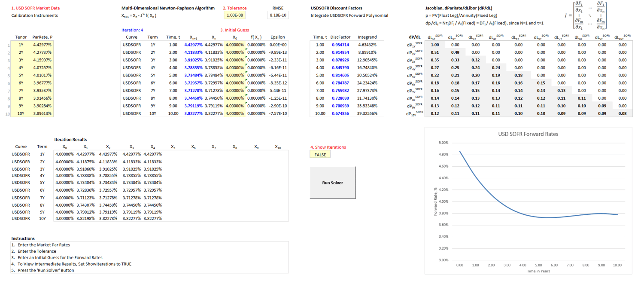
Task: Select the Jacobian cell showing 0.49
Action: [x=455, y=52]
